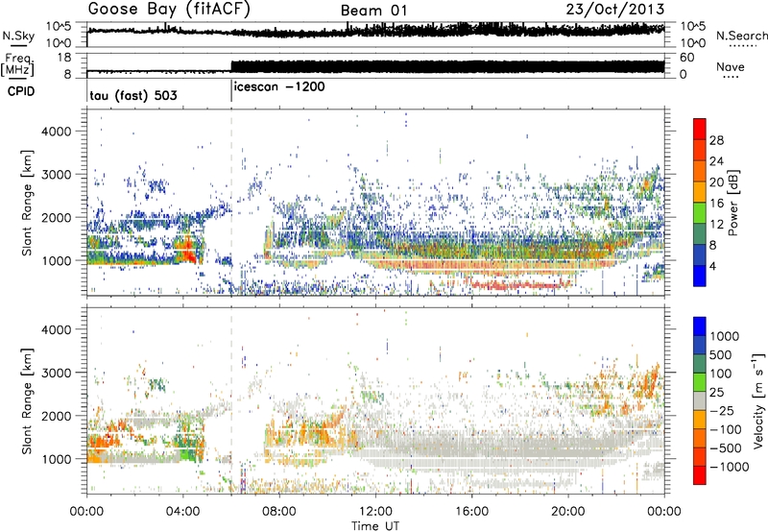Click the 'Slant Range [km]' label of the power panel
This screenshot has height=532, width=768.
(27, 203)
